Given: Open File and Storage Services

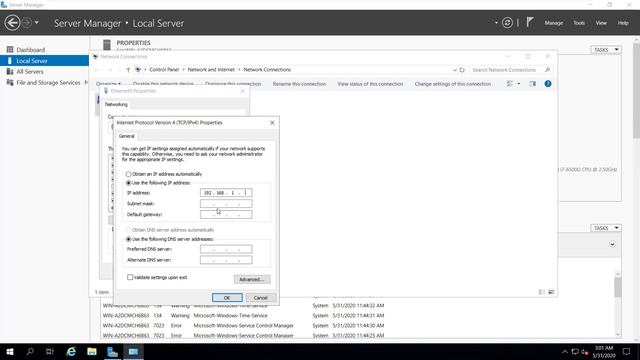Looking at the screenshot, I should coord(48,83).
